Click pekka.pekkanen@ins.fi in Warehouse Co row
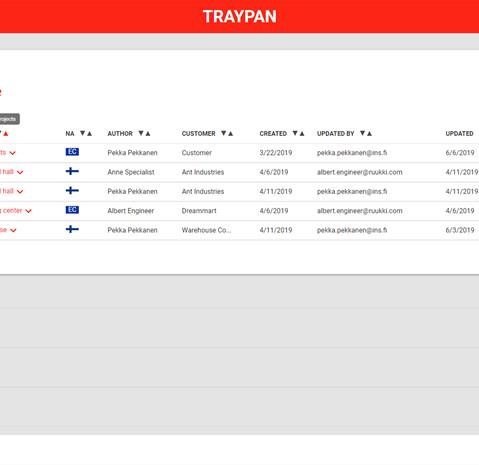479x465 pixels. tap(352, 230)
